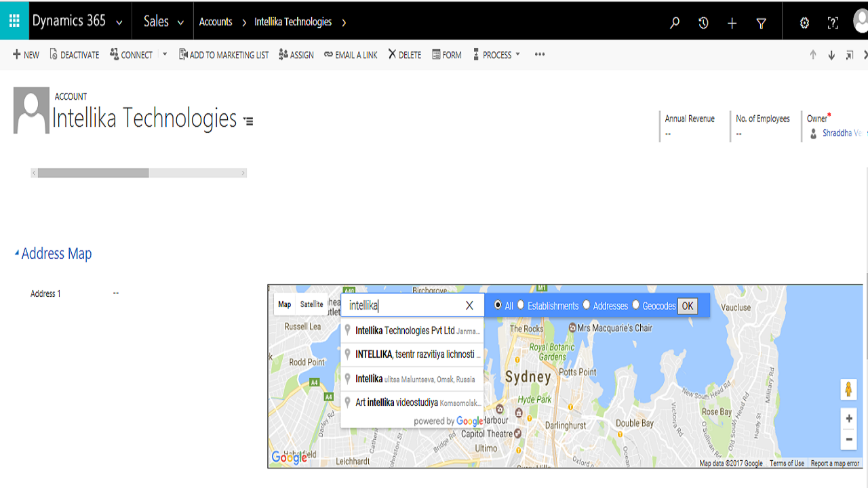The width and height of the screenshot is (868, 488).
Task: Click Delete in the command bar
Action: click(405, 55)
